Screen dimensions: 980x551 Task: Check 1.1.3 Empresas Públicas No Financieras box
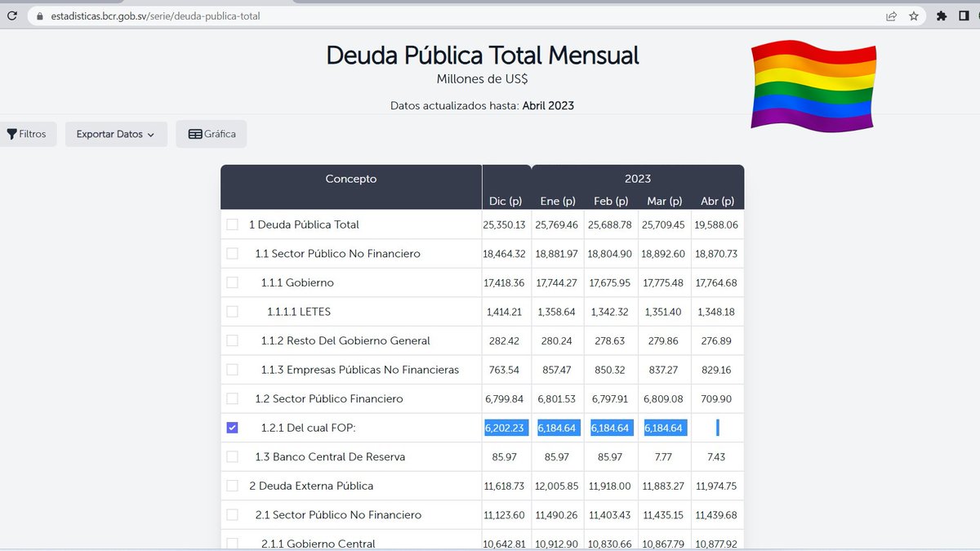[x=233, y=370]
